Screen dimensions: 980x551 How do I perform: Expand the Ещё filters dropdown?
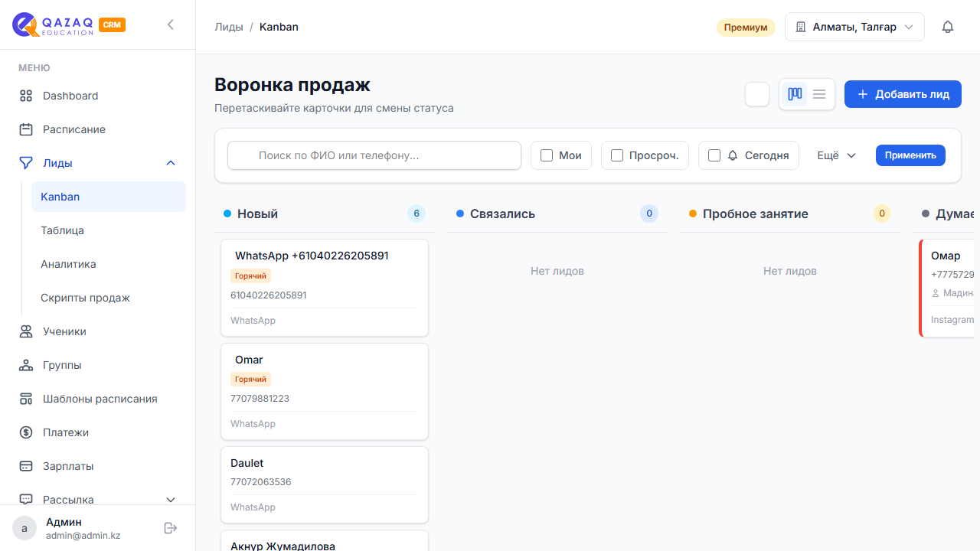(836, 155)
